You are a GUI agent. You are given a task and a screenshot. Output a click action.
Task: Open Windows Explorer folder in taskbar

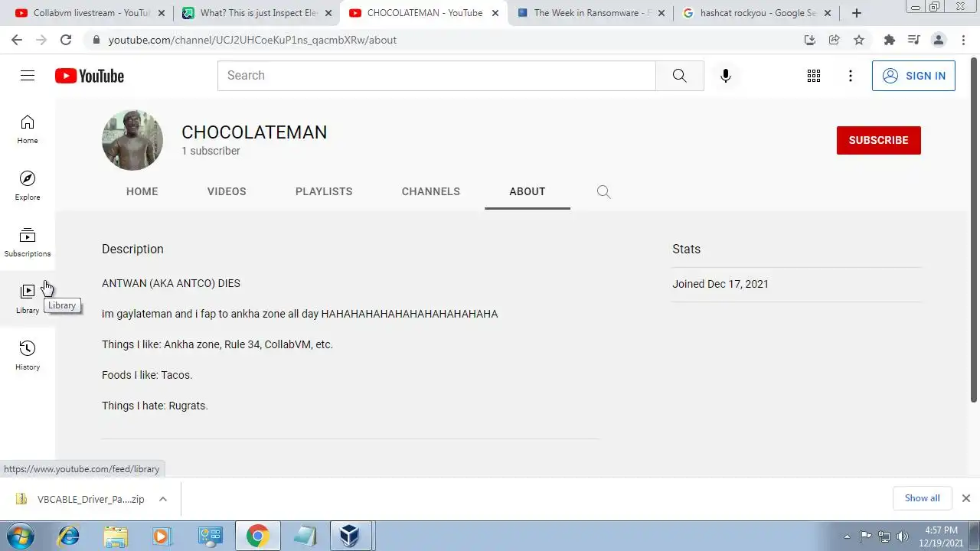pos(116,536)
